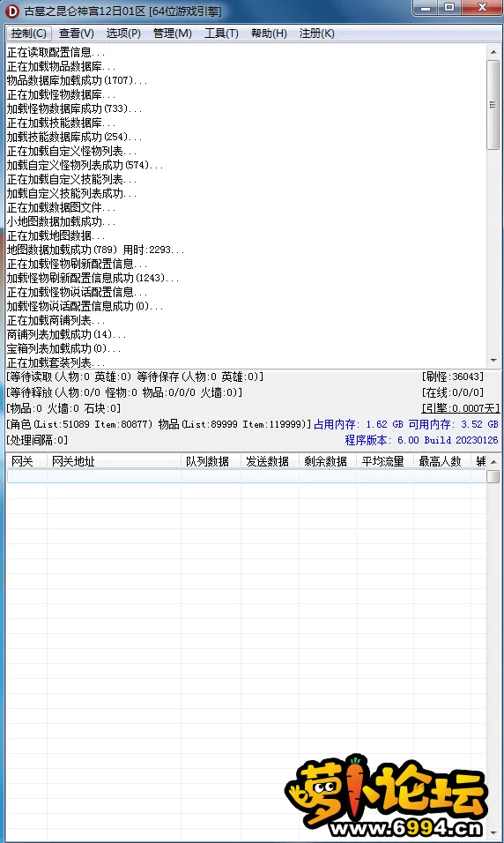This screenshot has width=504, height=843.
Task: Click the 占用内存: 1.62 GB status
Action: pyautogui.click(x=359, y=425)
